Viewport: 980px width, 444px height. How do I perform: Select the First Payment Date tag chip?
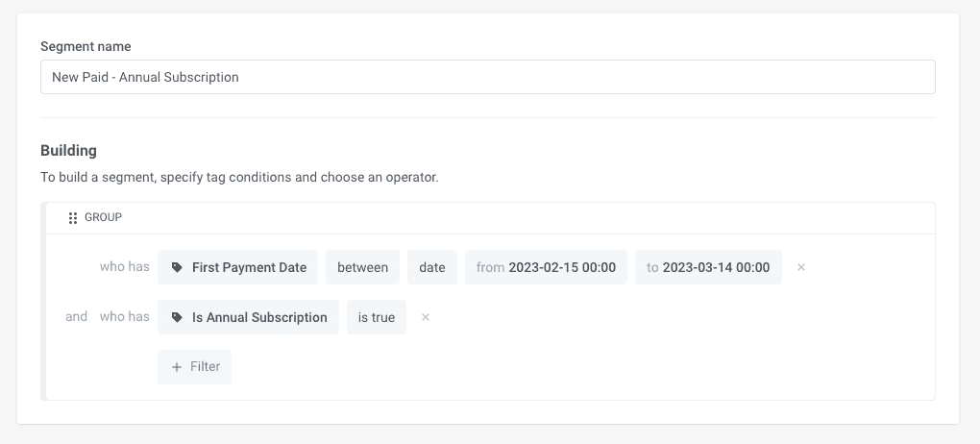249,267
